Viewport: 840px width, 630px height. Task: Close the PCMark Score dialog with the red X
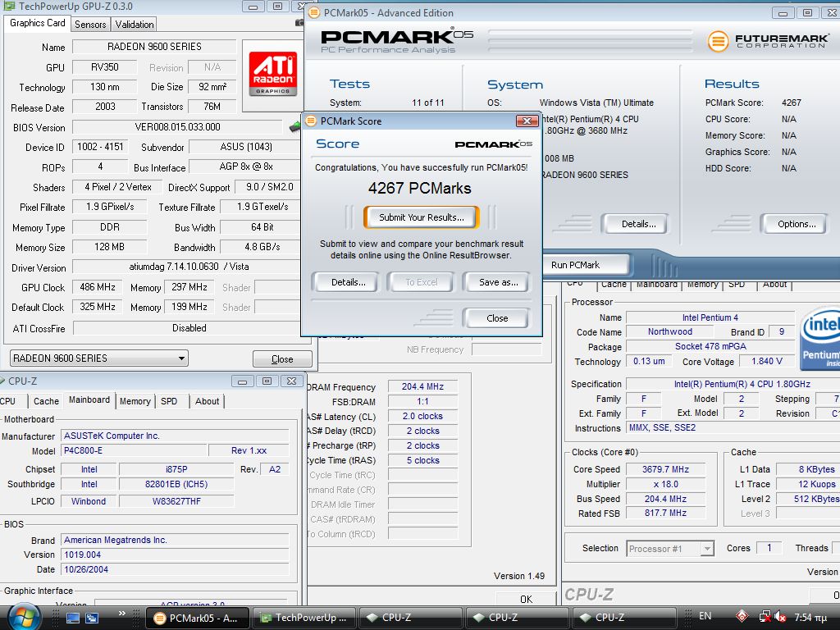(x=527, y=121)
